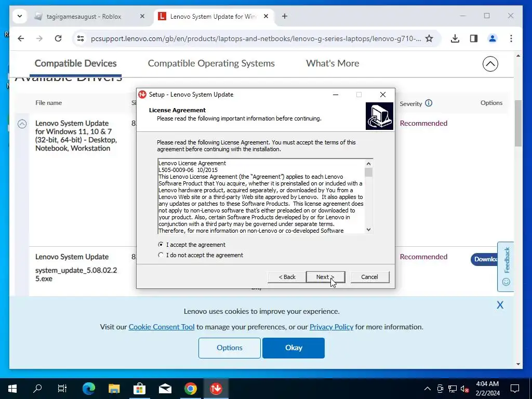Click the page scrollbar thumb

click(518, 124)
